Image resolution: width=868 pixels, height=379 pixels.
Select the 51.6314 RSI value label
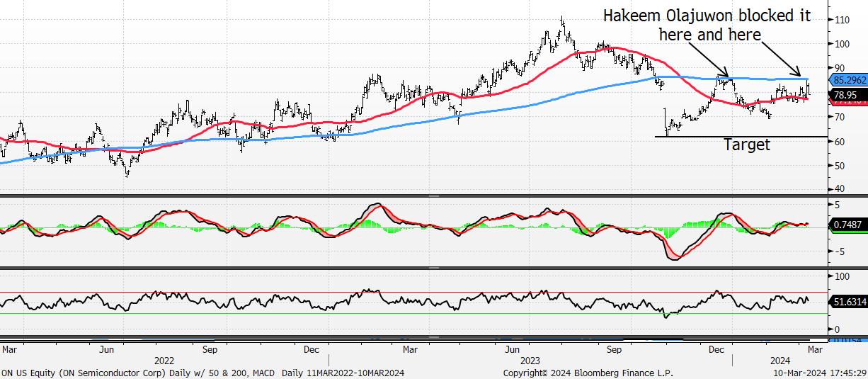coord(849,302)
